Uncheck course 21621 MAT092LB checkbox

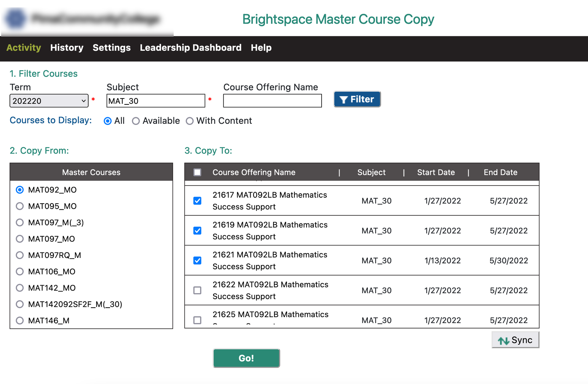[x=197, y=261]
